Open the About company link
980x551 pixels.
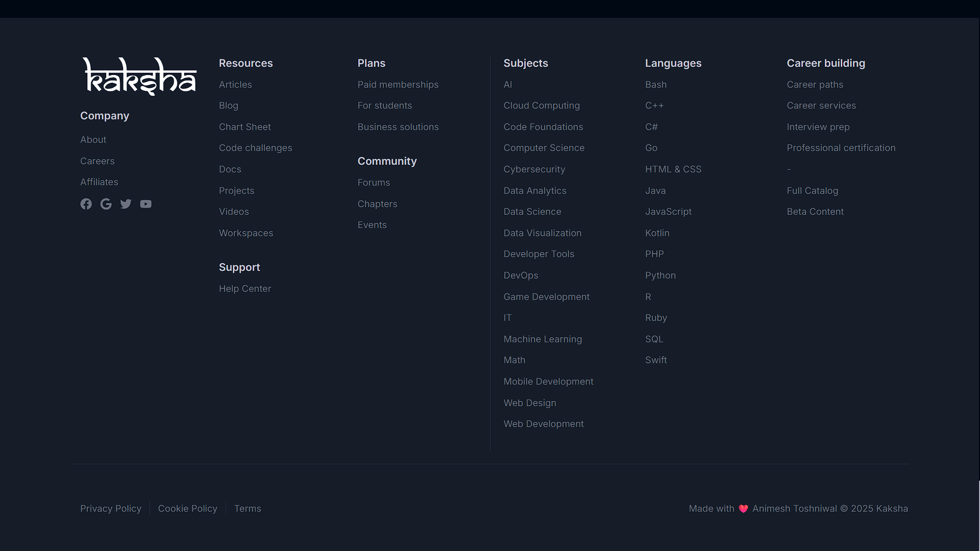(x=93, y=140)
